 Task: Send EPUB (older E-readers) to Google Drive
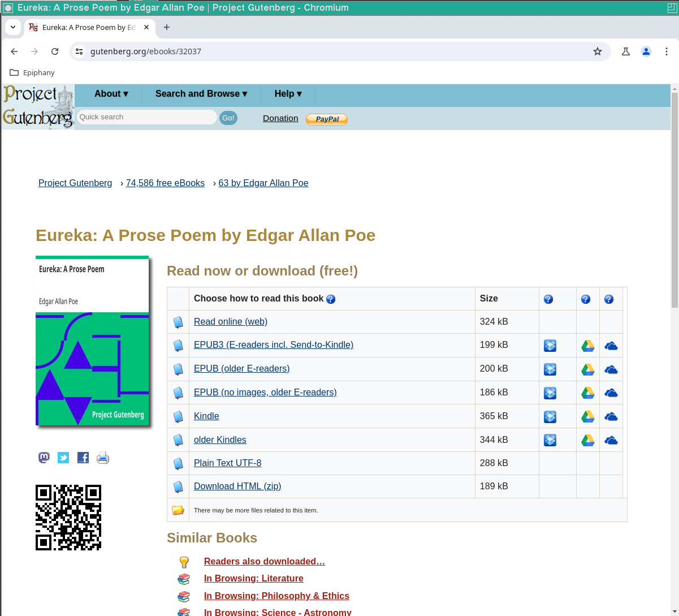tap(588, 369)
